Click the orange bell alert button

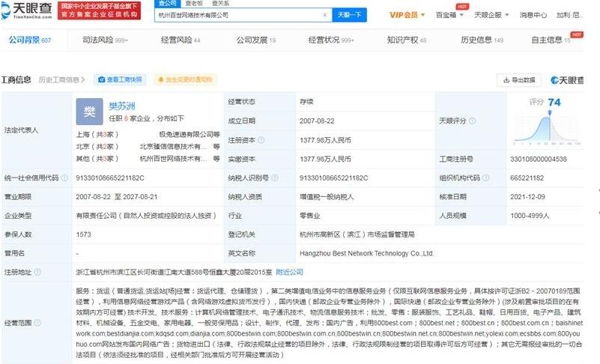coord(185,79)
